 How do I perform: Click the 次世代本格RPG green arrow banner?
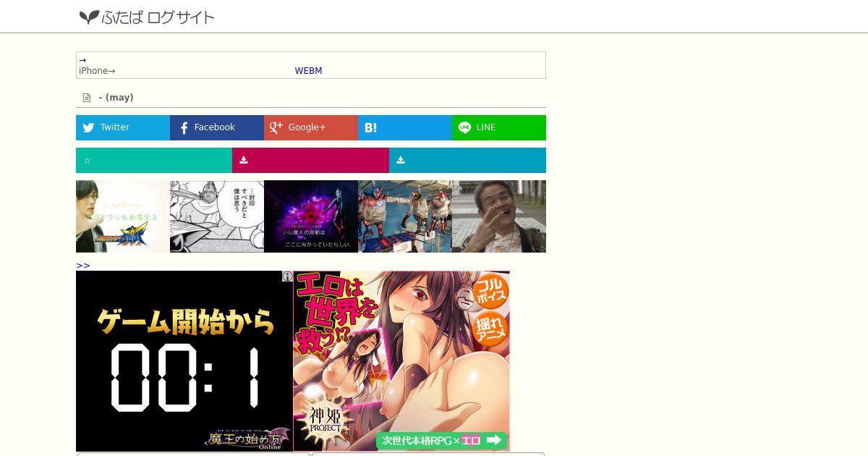coord(441,440)
